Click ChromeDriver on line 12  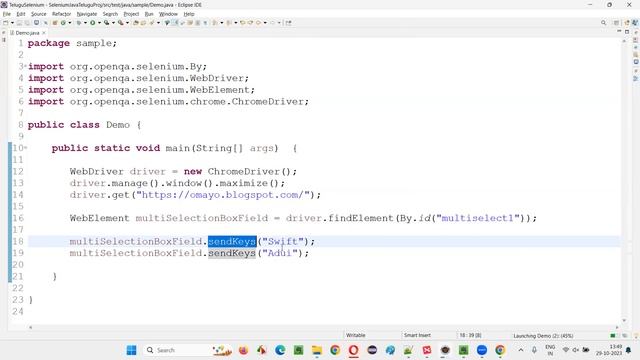244,171
